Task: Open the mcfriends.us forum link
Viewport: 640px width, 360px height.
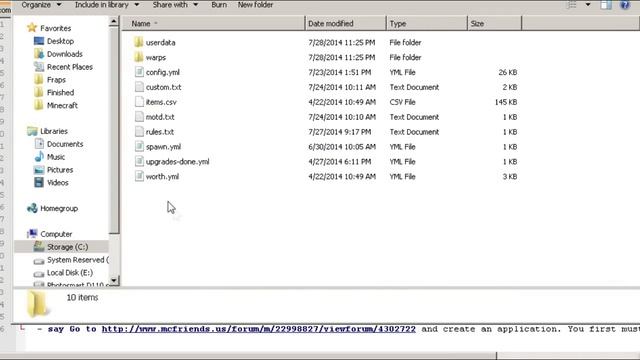Action: coord(258,329)
